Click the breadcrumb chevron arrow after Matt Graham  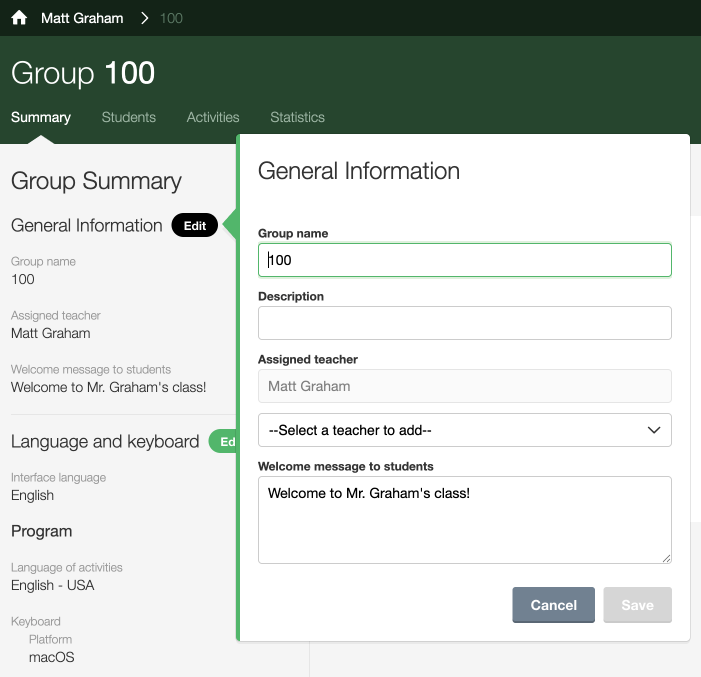click(144, 18)
